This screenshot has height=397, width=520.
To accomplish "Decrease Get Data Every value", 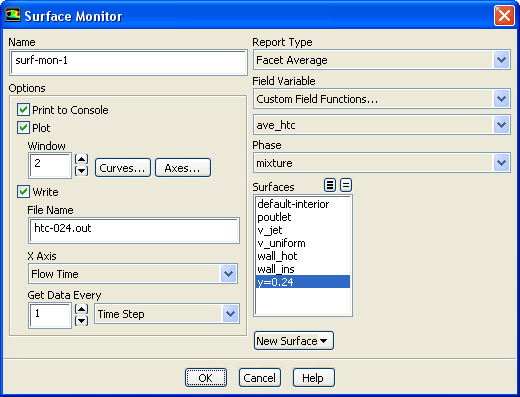I will click(82, 321).
